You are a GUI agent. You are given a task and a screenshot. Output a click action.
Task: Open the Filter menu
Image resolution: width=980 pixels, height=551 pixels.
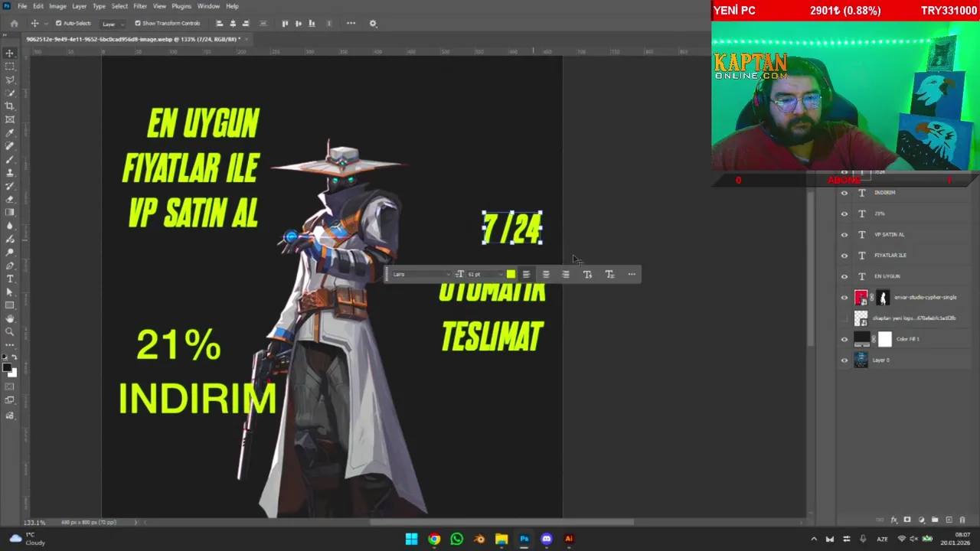point(140,6)
